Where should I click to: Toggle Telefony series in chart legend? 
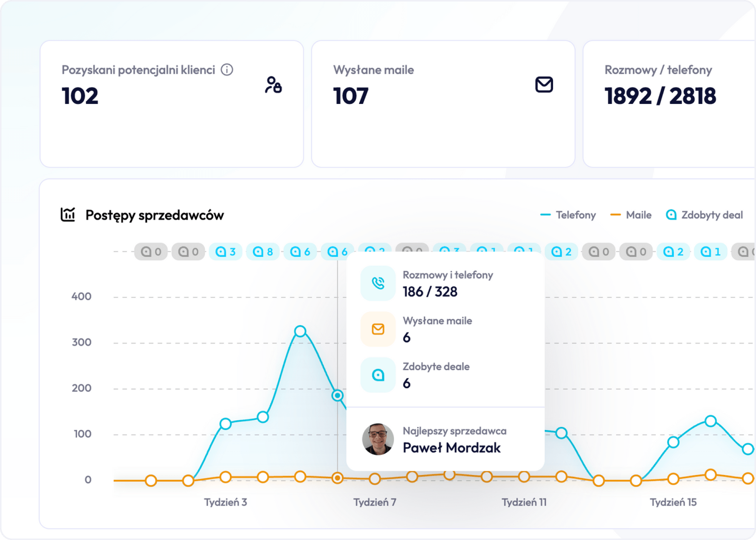coord(568,215)
